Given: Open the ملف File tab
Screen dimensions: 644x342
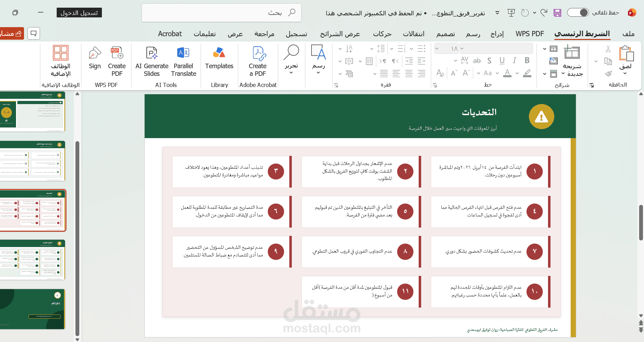Looking at the screenshot, I should [x=628, y=33].
